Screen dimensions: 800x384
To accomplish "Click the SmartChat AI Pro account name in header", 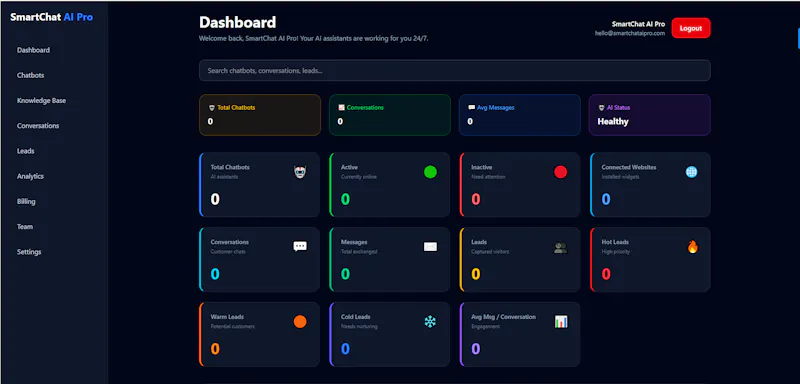I will click(x=638, y=24).
